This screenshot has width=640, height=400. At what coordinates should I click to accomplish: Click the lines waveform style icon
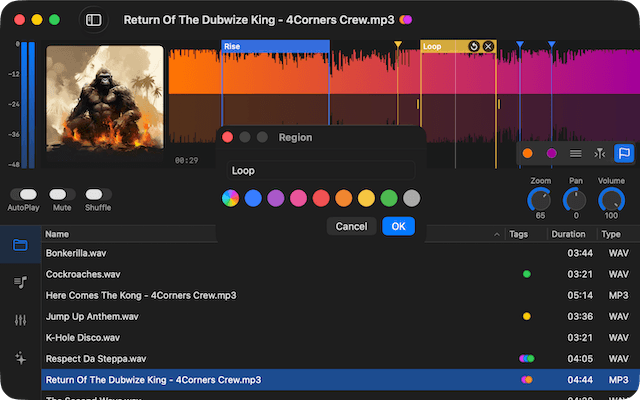576,153
